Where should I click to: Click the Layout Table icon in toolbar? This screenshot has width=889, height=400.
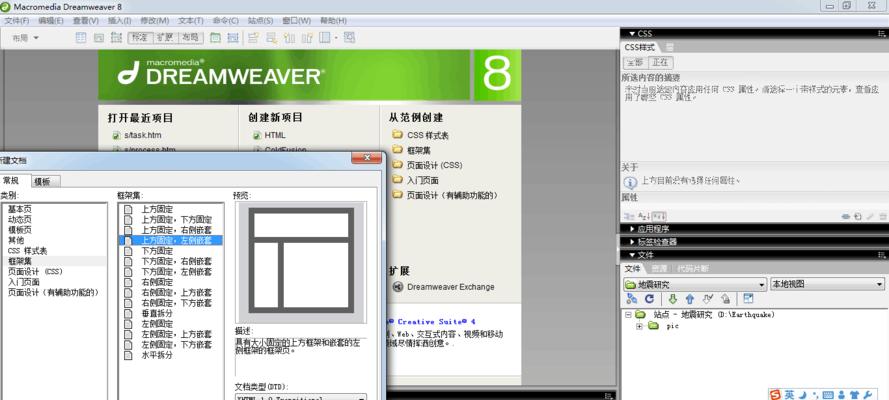click(215, 38)
